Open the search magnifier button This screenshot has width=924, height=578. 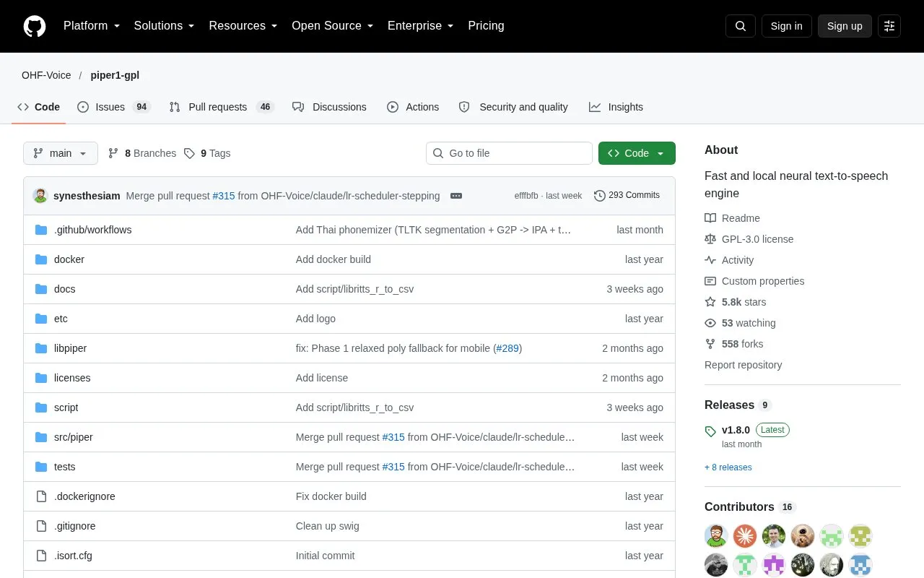741,26
